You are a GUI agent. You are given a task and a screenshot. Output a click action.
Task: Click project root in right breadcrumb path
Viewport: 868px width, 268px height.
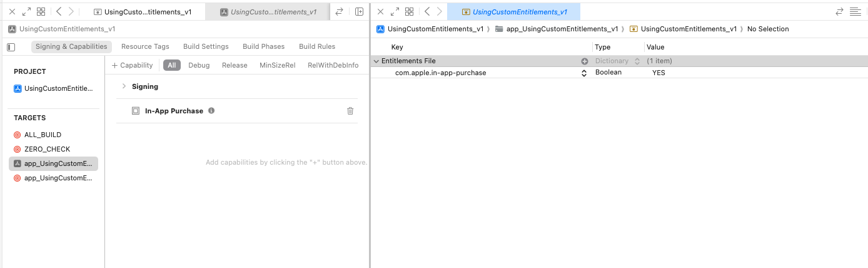pos(430,29)
